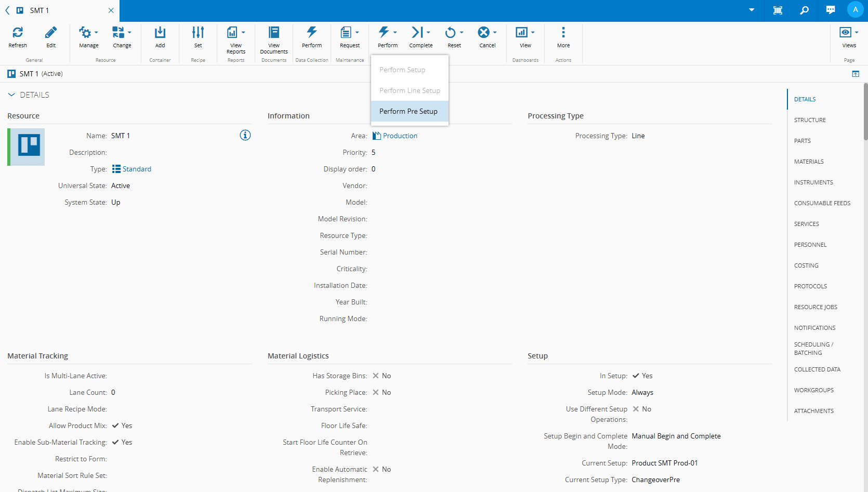Open the Production area link
Viewport: 868px width, 492px height.
400,136
